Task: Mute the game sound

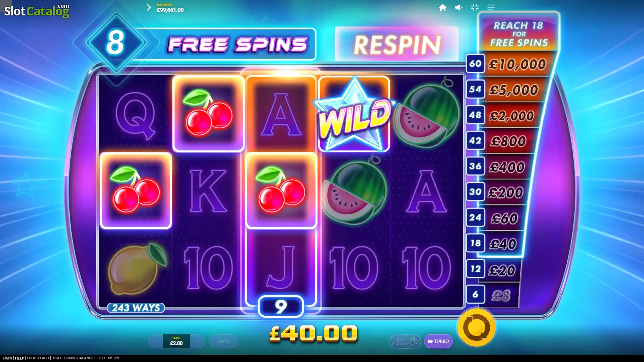Action: (x=459, y=7)
